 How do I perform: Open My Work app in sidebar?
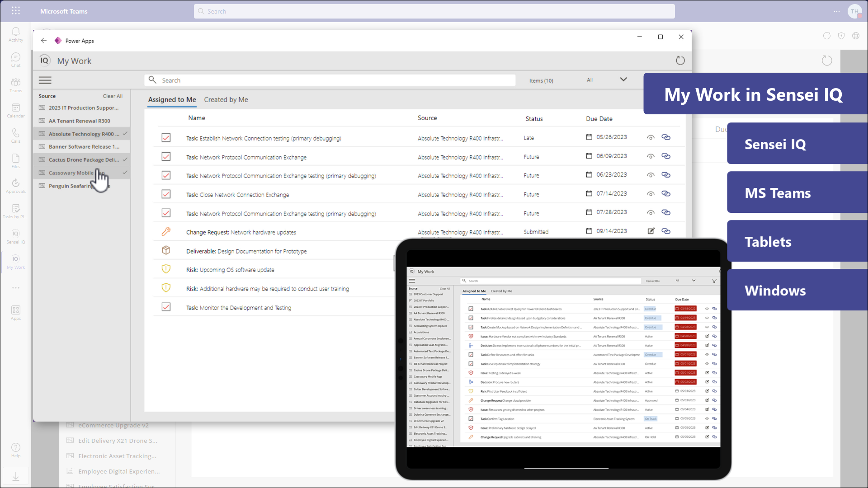[x=16, y=262]
